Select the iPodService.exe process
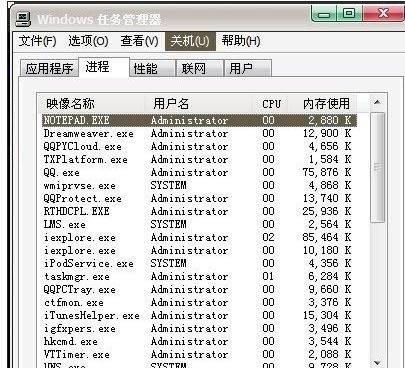This screenshot has width=405, height=368. click(199, 263)
